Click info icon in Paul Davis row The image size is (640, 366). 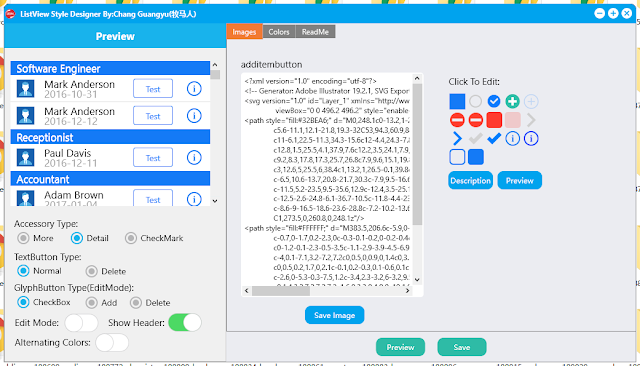coord(194,157)
